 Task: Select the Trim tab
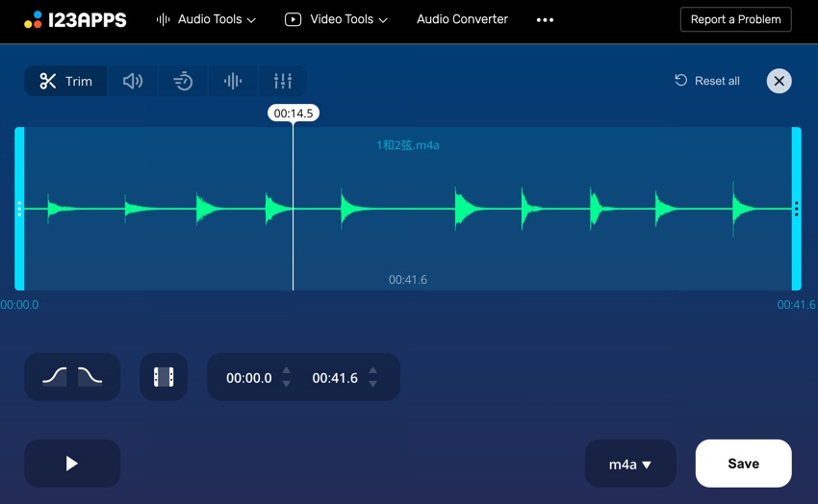click(x=65, y=81)
